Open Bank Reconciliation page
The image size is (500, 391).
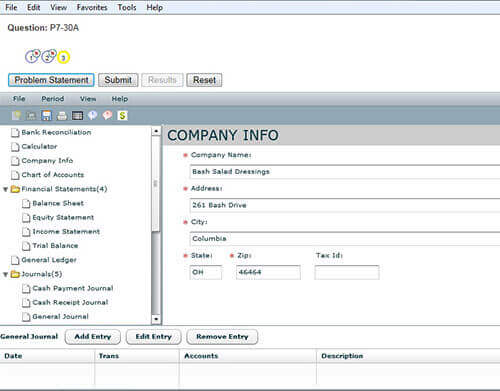(51, 133)
